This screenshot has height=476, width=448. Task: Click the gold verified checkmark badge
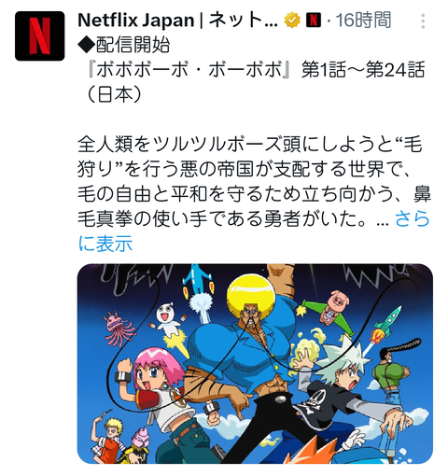[x=292, y=21]
